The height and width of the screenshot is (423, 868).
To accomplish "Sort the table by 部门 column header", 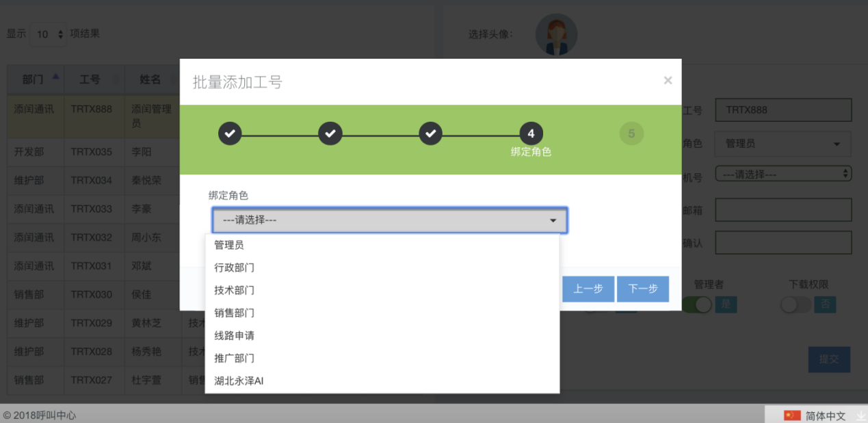I will click(34, 79).
